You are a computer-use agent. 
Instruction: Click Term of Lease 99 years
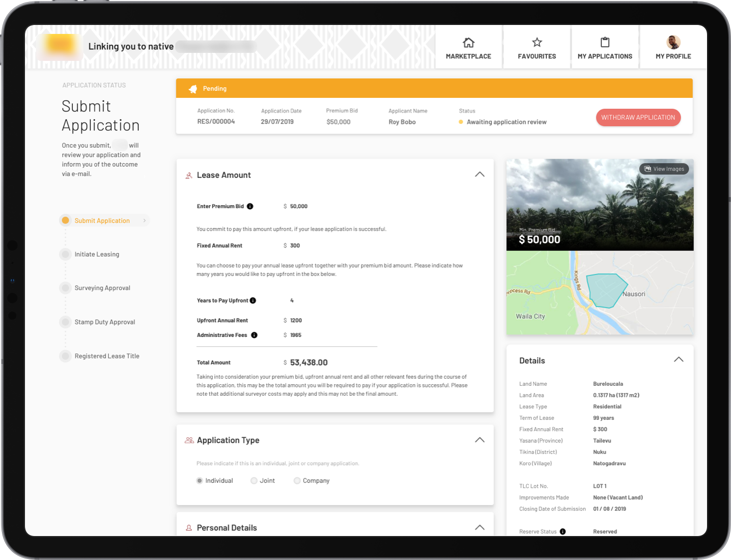pyautogui.click(x=603, y=418)
